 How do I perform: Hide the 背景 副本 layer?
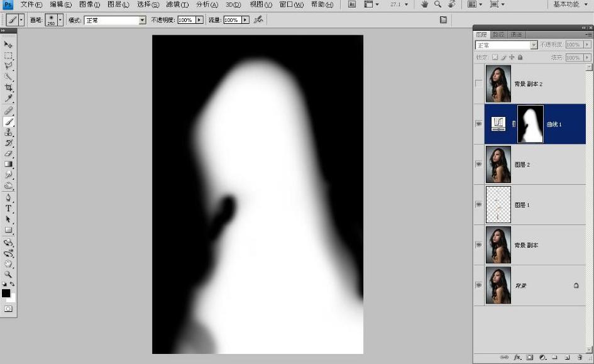(479, 245)
